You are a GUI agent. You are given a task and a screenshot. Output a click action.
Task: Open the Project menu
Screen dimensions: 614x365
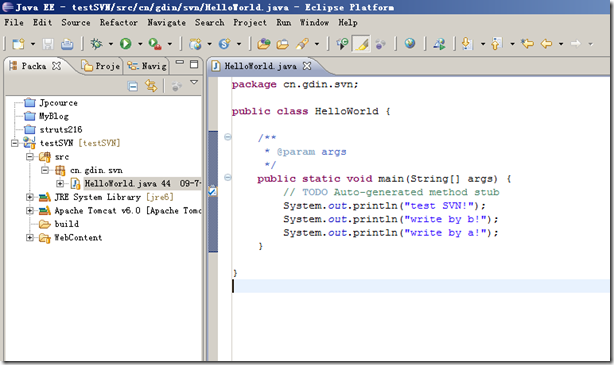click(250, 23)
